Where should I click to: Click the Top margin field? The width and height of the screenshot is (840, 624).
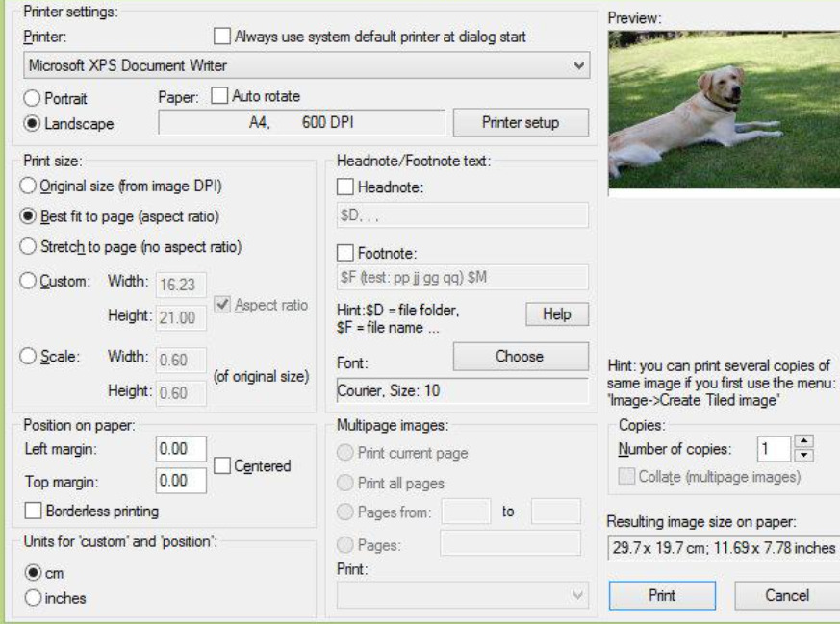[181, 481]
